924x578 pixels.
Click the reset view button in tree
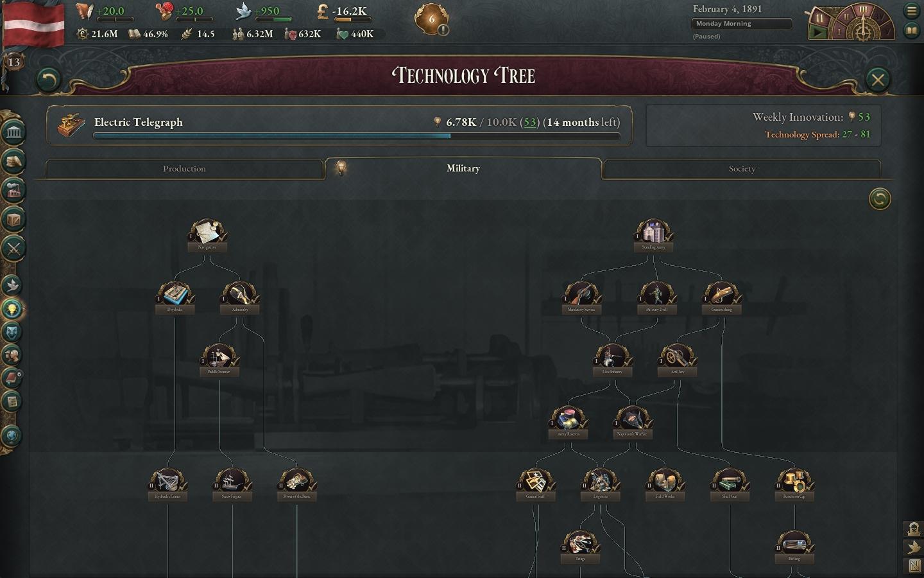pos(879,199)
